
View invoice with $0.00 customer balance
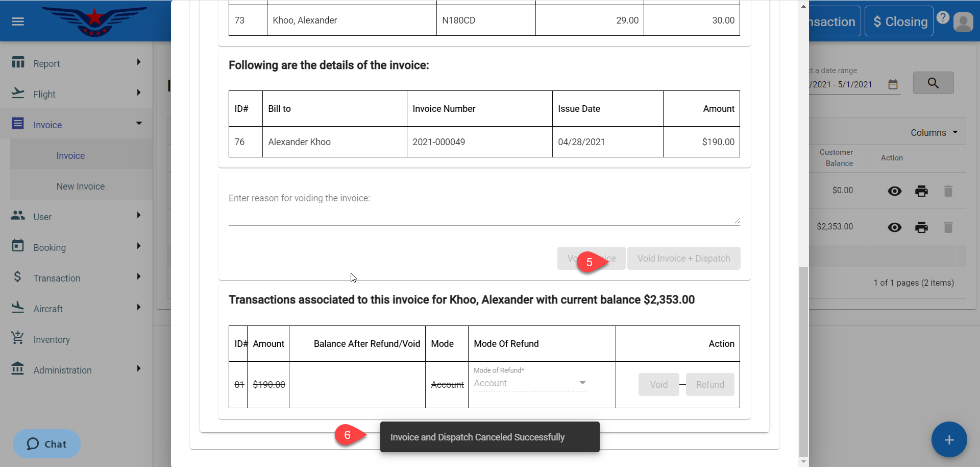[x=894, y=191]
